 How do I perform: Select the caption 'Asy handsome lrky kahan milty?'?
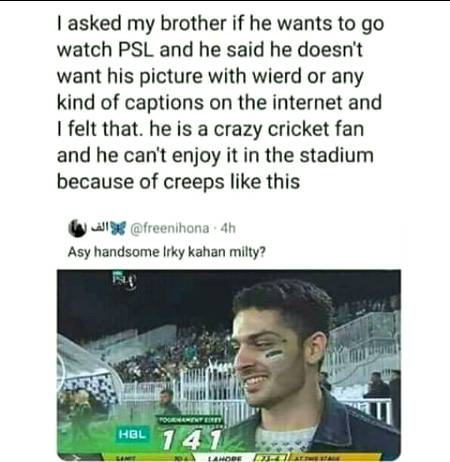point(166,252)
